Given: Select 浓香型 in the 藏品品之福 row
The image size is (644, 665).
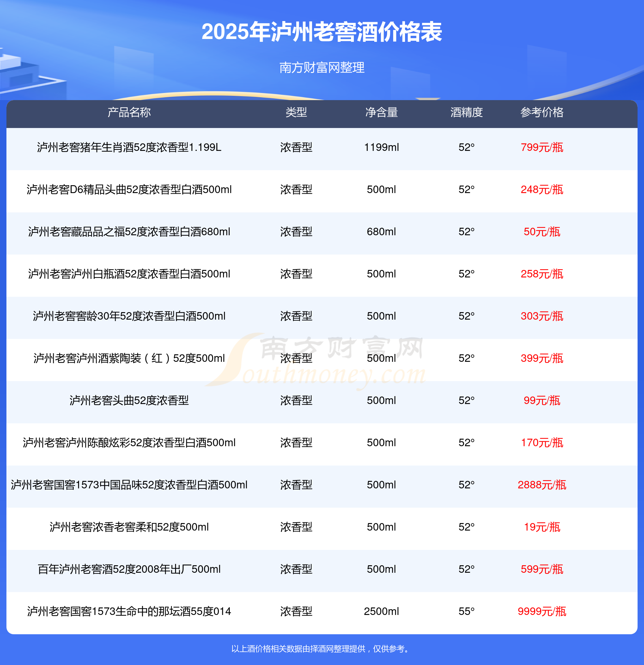Looking at the screenshot, I should 296,232.
